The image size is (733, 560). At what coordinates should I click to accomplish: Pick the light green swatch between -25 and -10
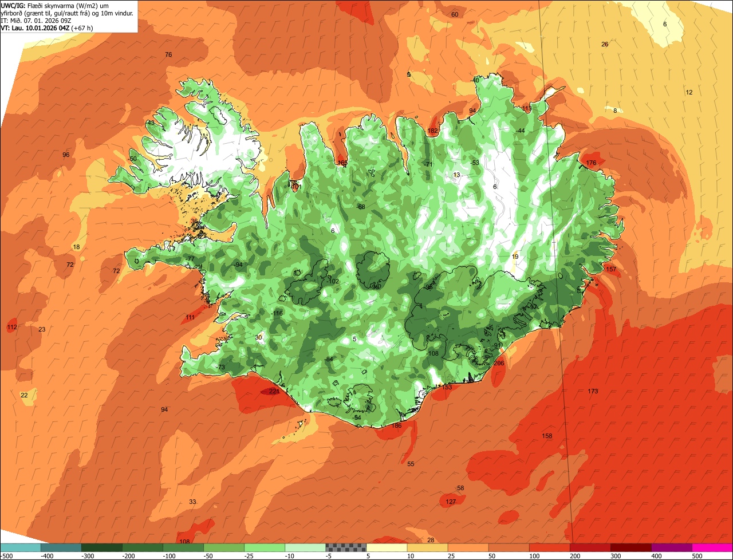coord(265,547)
